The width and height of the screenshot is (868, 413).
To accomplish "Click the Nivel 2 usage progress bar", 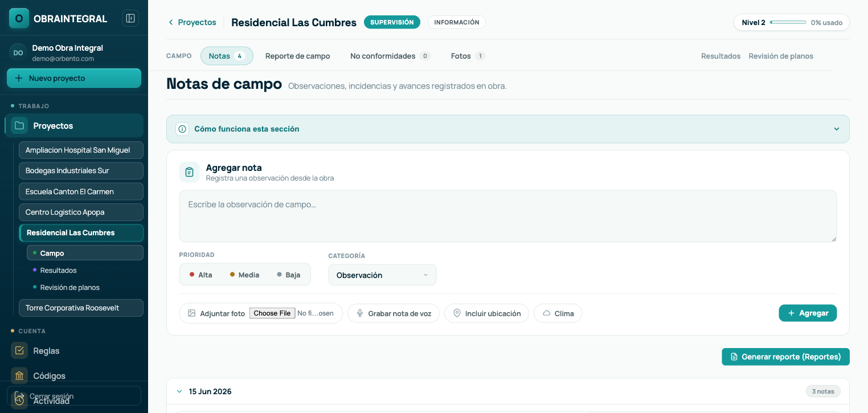I will pos(788,22).
